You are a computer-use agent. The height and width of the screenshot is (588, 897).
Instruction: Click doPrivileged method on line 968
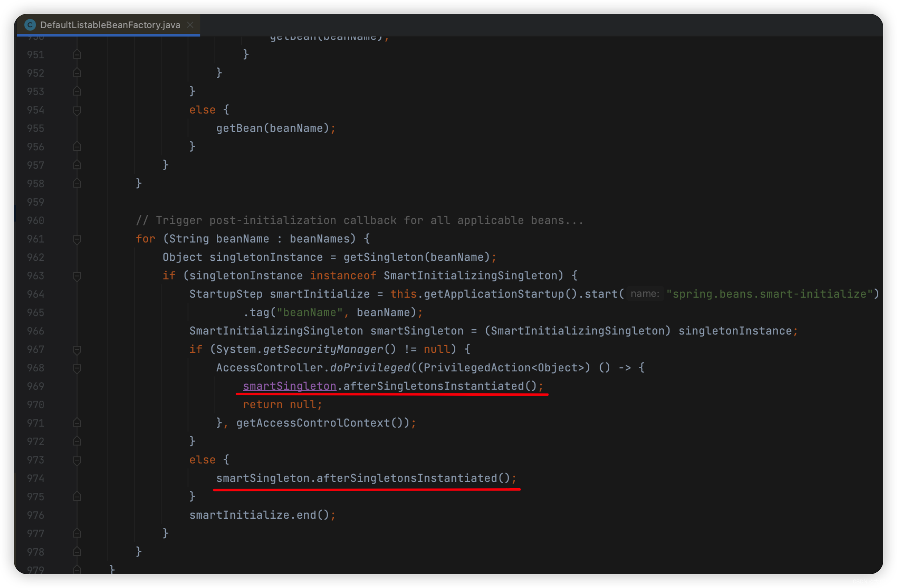pyautogui.click(x=370, y=368)
